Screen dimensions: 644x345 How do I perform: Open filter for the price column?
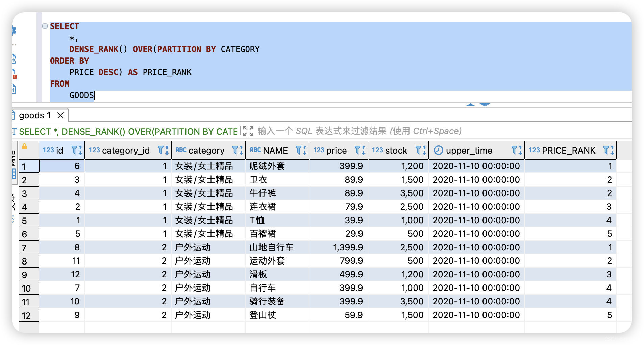(x=357, y=150)
